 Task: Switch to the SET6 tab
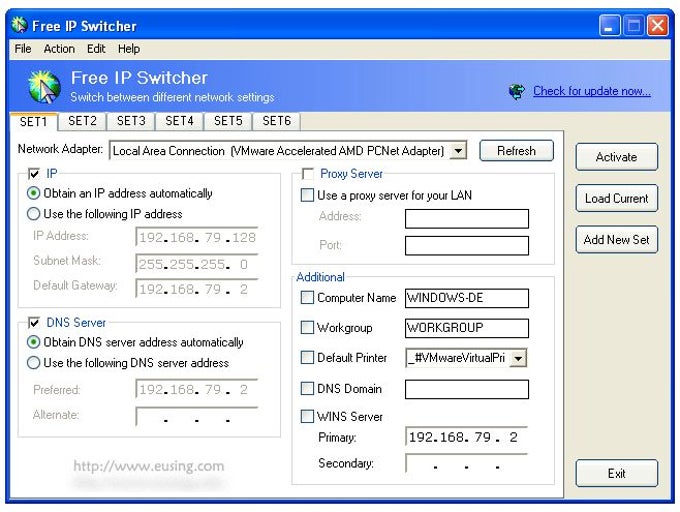[x=277, y=121]
